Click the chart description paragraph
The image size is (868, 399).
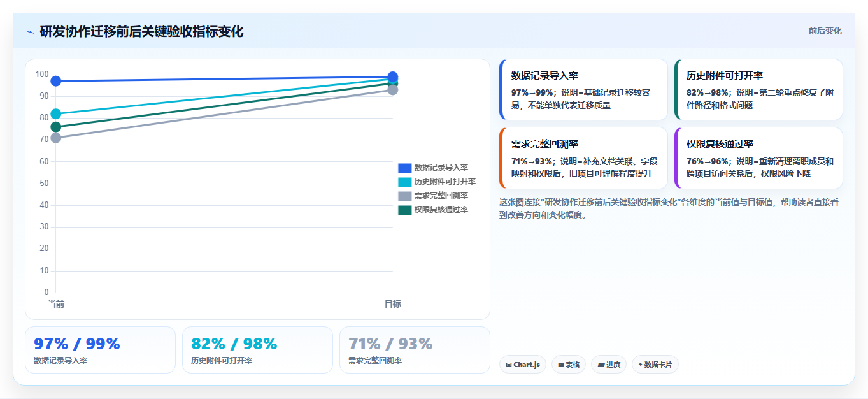click(x=669, y=208)
